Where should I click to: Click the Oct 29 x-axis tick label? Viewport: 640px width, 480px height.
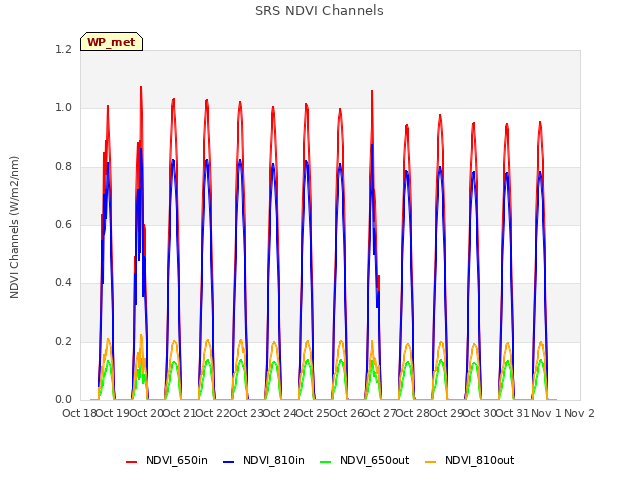tap(446, 413)
